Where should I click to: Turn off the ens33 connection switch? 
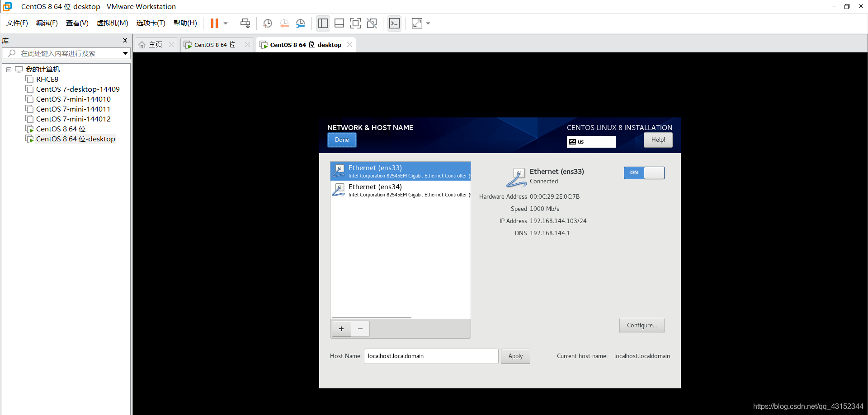[x=644, y=173]
